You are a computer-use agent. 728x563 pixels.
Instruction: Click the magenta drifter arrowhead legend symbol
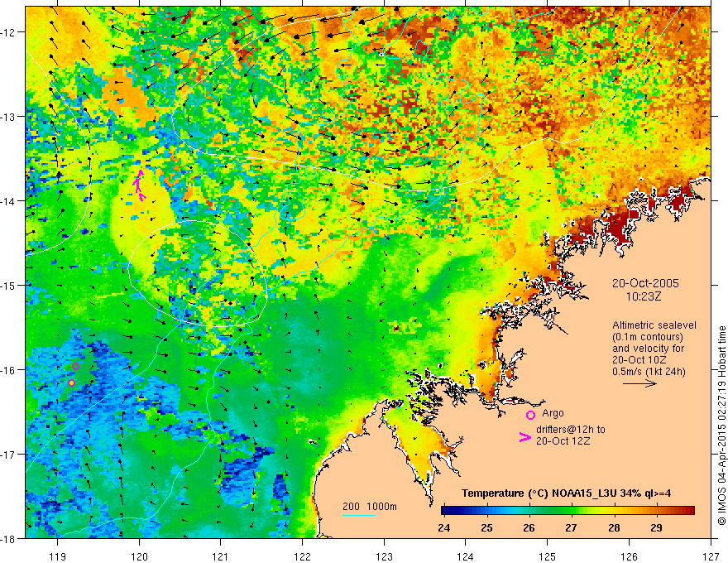point(524,436)
